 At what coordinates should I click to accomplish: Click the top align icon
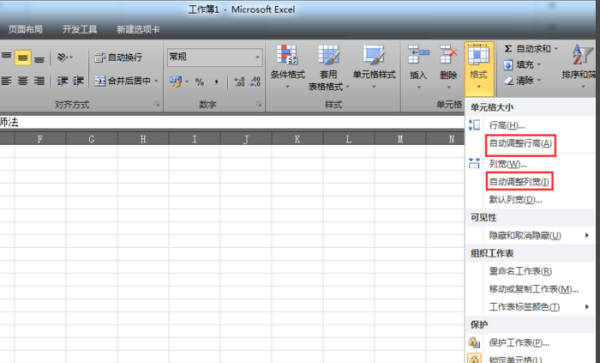point(6,57)
